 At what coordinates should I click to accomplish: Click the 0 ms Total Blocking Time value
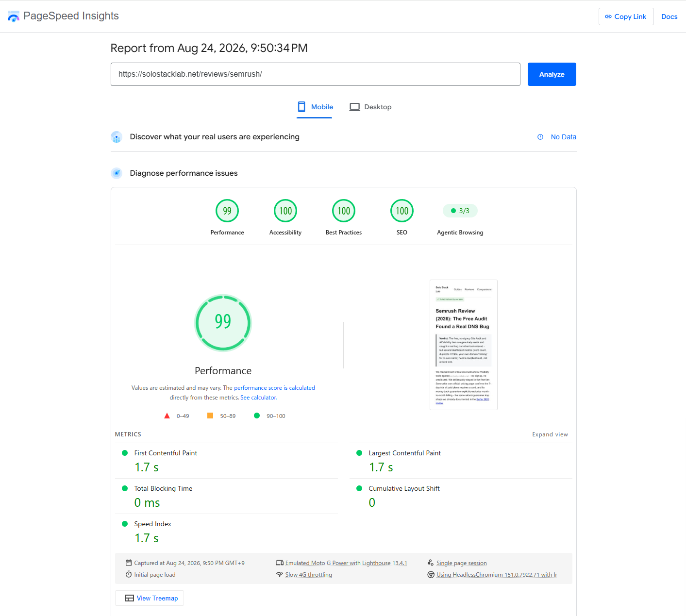point(147,503)
